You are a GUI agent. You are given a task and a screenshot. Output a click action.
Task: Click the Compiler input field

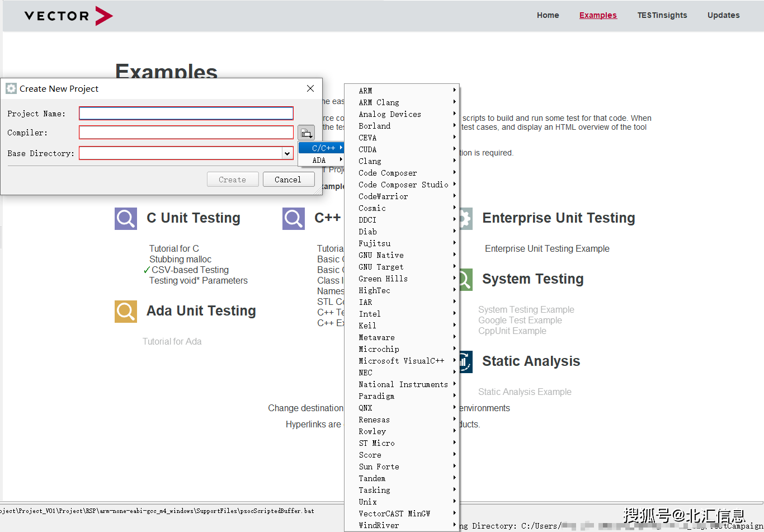(x=186, y=133)
